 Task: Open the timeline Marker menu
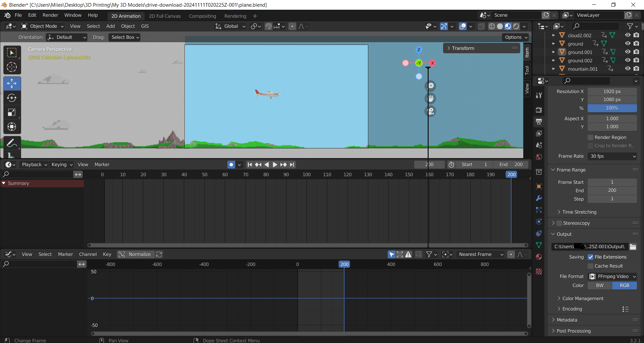click(x=102, y=164)
